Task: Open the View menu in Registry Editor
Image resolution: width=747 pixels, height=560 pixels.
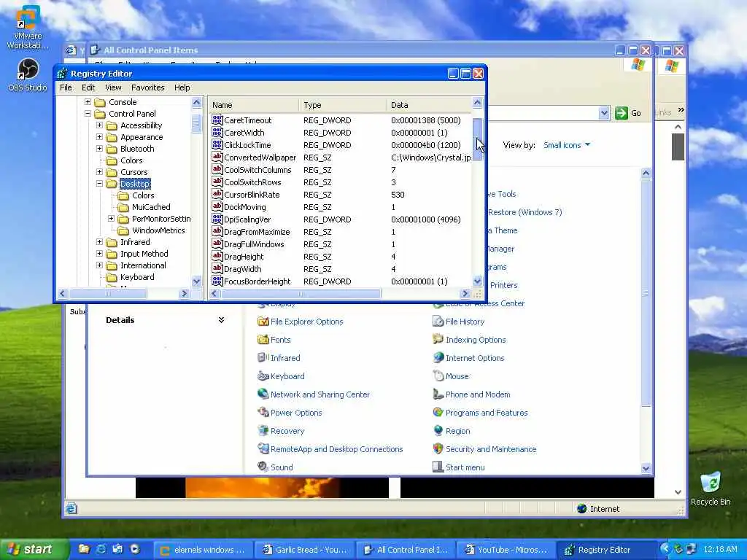Action: click(113, 87)
